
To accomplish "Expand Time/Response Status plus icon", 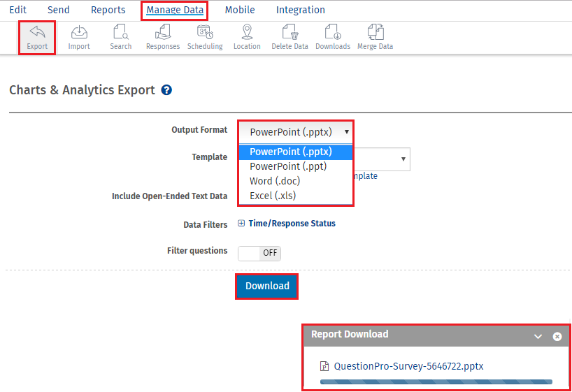I will tap(241, 223).
